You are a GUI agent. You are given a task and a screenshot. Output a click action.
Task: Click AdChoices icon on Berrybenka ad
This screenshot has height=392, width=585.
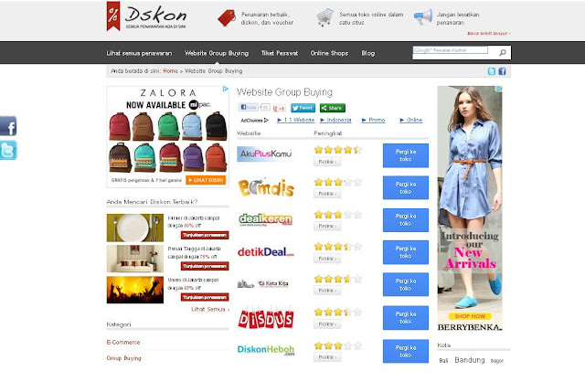coord(499,89)
